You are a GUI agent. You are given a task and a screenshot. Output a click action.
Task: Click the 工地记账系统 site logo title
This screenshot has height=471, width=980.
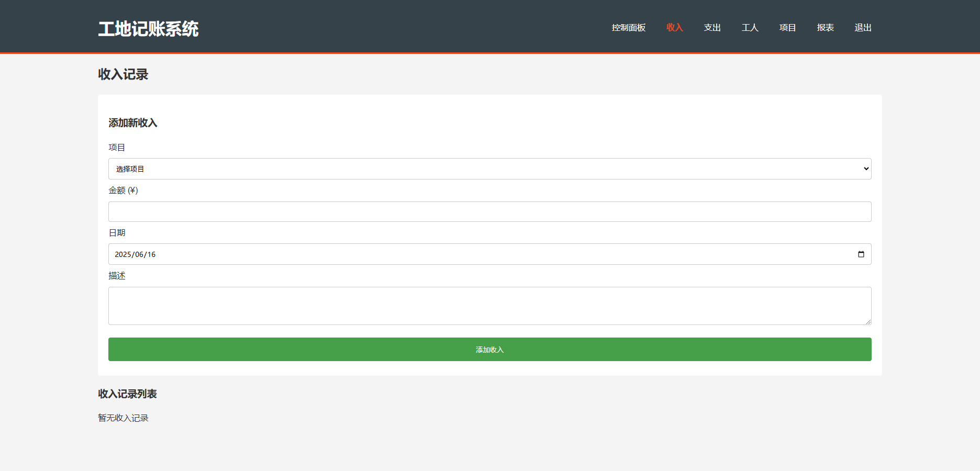pos(148,29)
